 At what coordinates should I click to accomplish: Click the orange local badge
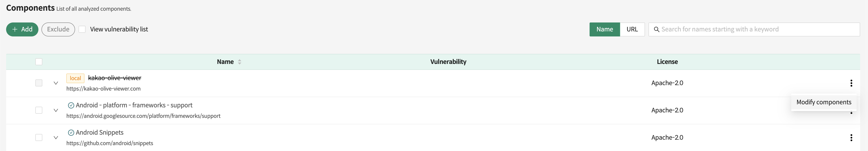tap(75, 78)
